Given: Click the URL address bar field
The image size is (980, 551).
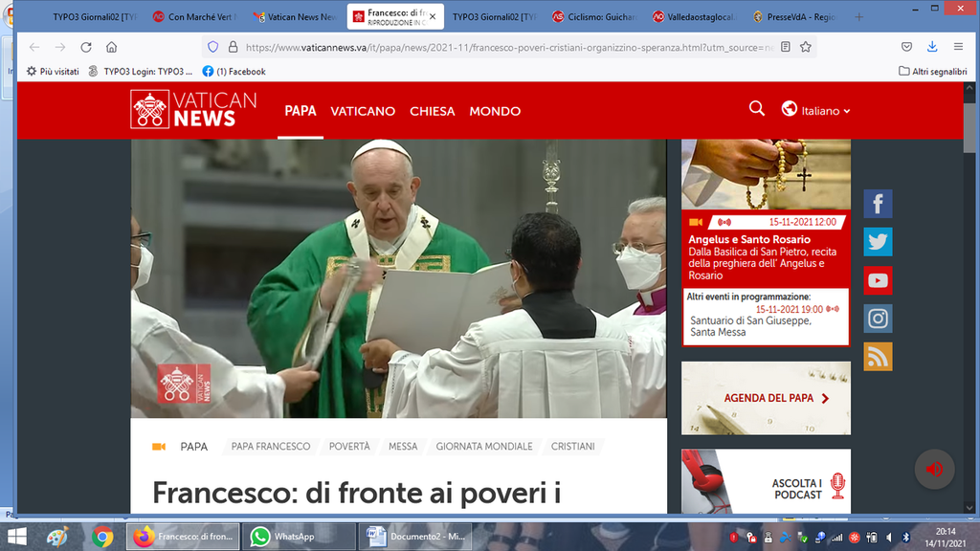Looking at the screenshot, I should [507, 47].
